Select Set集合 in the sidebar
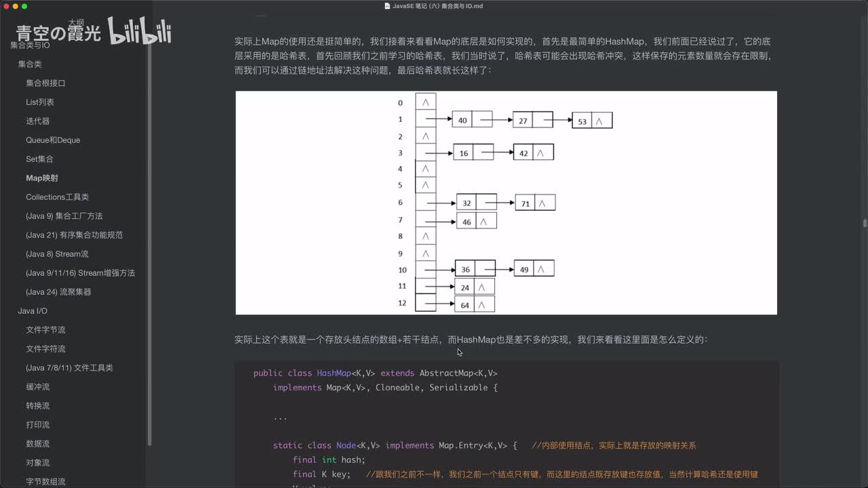Viewport: 868px width, 488px height. [39, 159]
